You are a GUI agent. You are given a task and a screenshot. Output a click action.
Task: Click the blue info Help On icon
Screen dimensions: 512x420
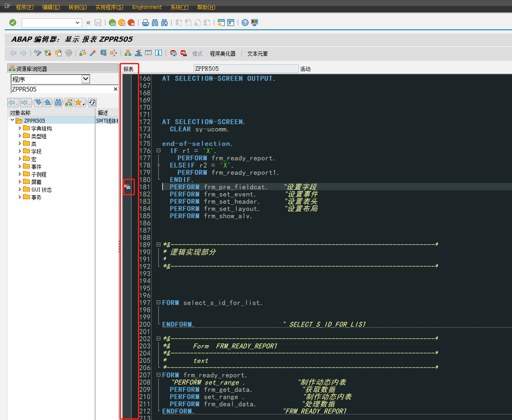pos(159,53)
